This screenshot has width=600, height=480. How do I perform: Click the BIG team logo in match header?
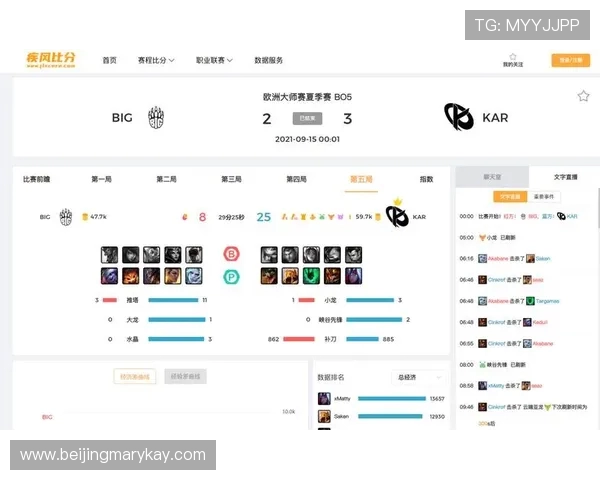pyautogui.click(x=156, y=117)
